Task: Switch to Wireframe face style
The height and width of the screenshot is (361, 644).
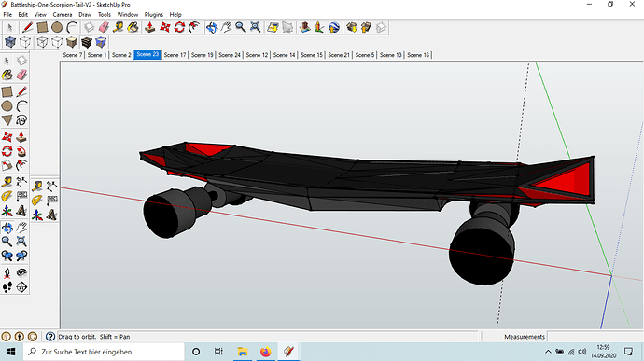Action: point(42,42)
